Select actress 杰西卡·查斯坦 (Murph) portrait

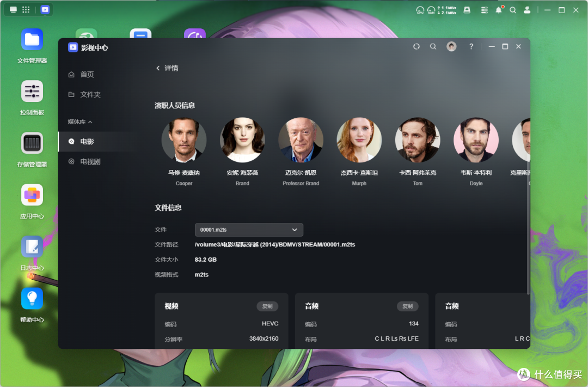[x=359, y=140]
